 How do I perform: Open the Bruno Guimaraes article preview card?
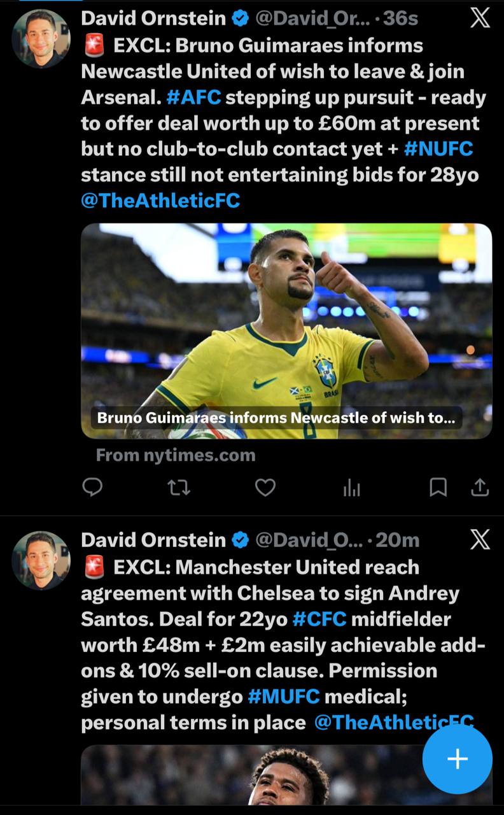286,331
